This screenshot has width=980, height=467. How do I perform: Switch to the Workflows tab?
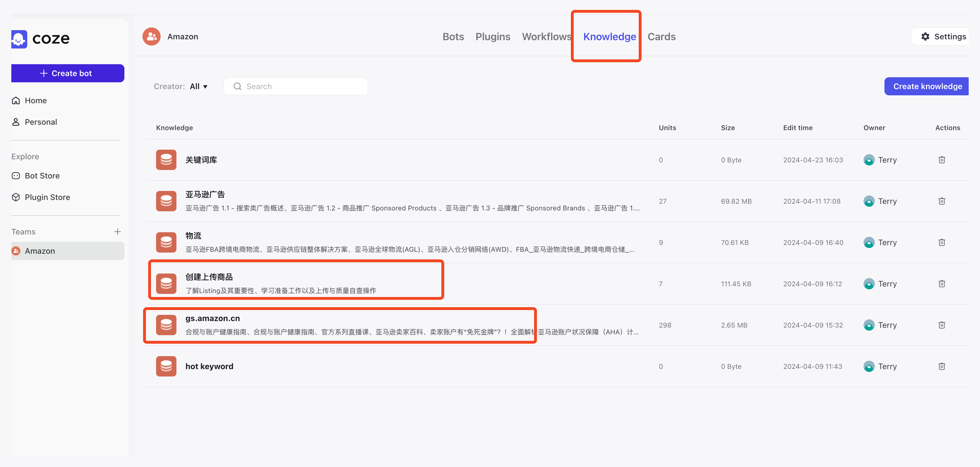tap(546, 36)
